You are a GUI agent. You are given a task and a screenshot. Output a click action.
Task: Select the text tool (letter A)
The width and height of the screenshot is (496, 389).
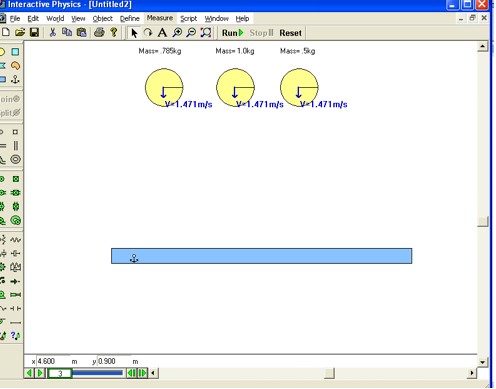(162, 33)
